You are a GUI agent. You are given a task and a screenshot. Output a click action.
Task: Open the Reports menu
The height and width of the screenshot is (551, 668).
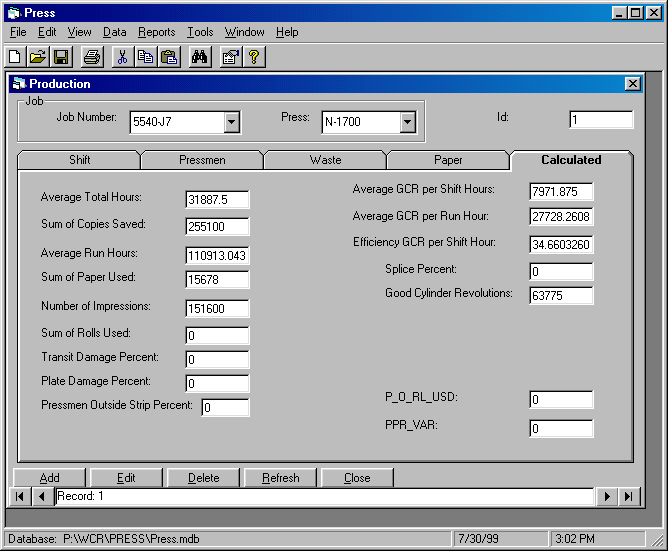point(156,32)
